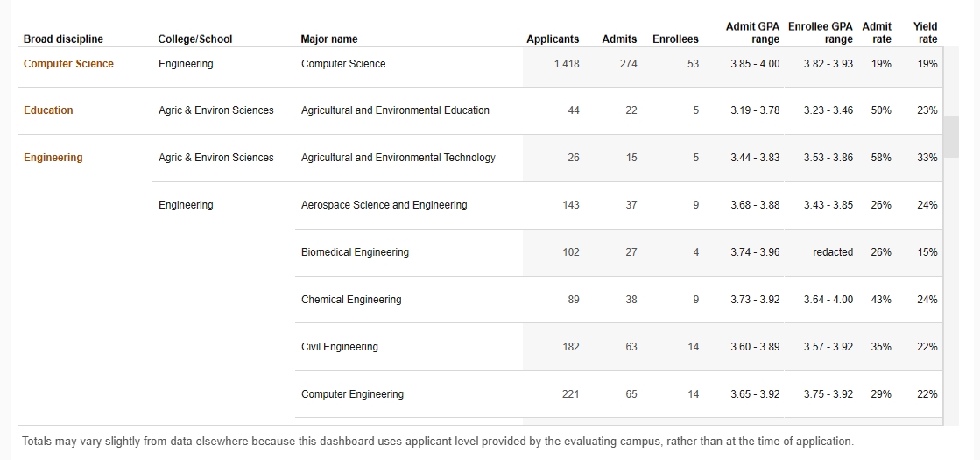Screen dimensions: 980x460
Task: Select the Education broad discipline label
Action: (48, 110)
